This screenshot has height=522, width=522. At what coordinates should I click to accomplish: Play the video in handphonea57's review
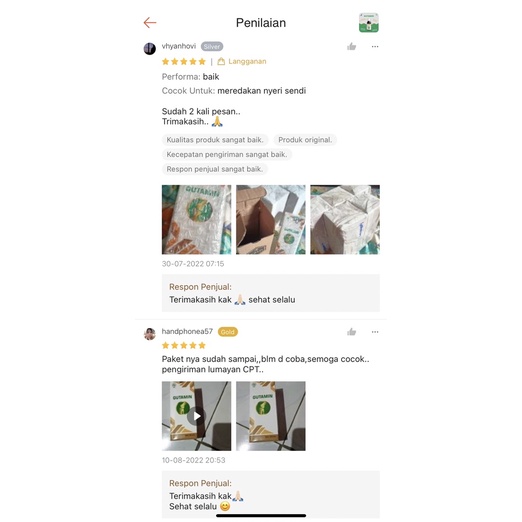pos(196,416)
